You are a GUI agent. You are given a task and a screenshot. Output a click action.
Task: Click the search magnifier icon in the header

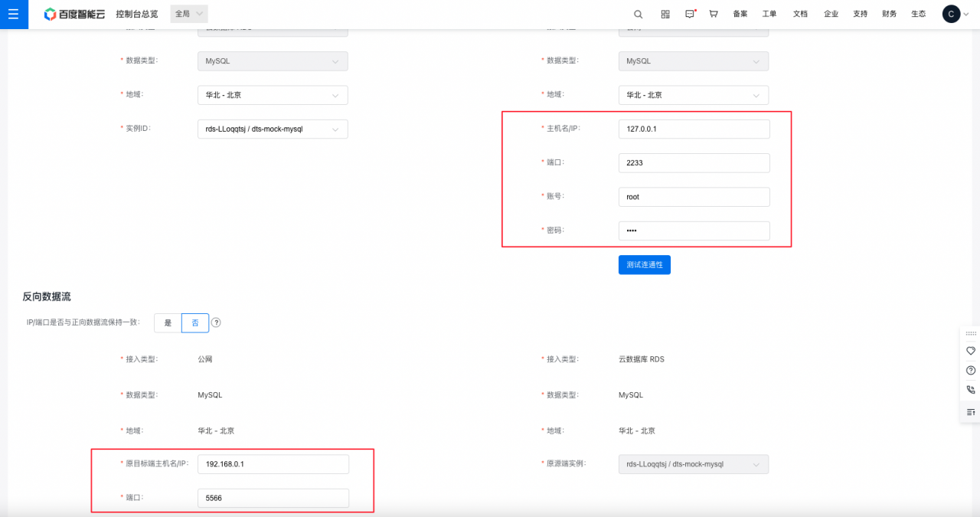(x=639, y=14)
